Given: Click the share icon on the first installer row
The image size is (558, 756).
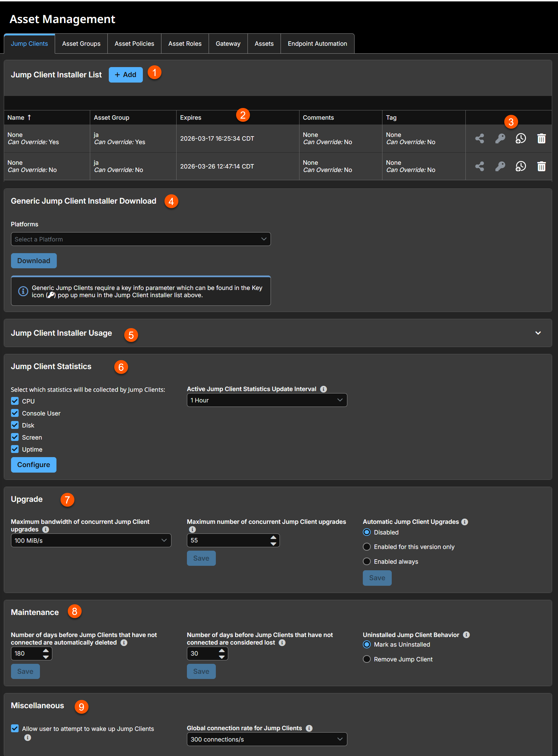Looking at the screenshot, I should 480,138.
